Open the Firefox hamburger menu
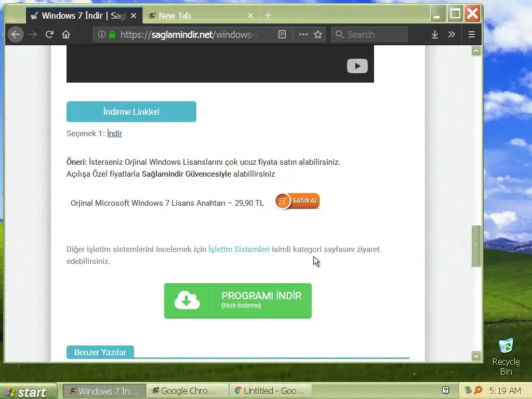The image size is (532, 399). click(472, 34)
